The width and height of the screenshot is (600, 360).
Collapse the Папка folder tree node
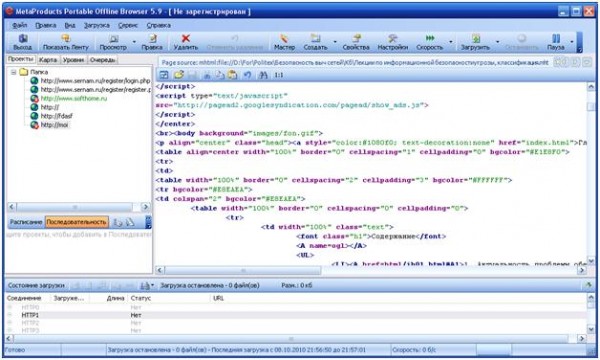point(14,72)
